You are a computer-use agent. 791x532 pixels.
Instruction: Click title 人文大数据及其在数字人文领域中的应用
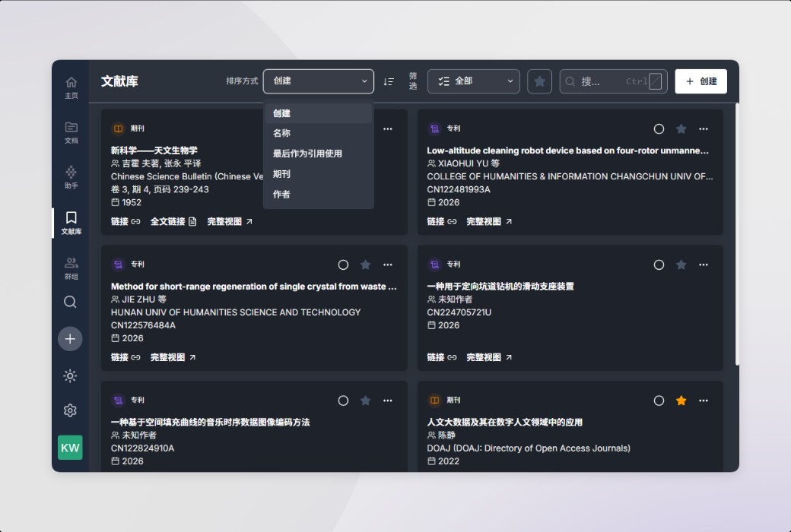(504, 422)
